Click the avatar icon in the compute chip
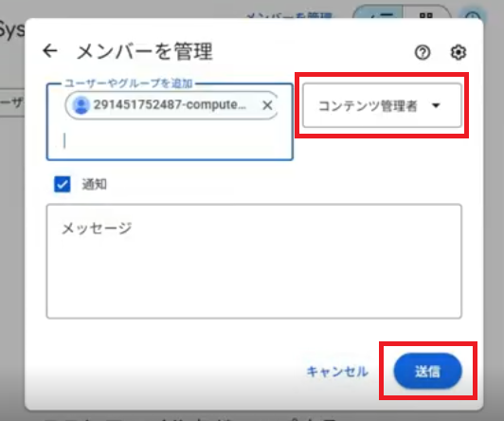The height and width of the screenshot is (421, 504). [81, 105]
